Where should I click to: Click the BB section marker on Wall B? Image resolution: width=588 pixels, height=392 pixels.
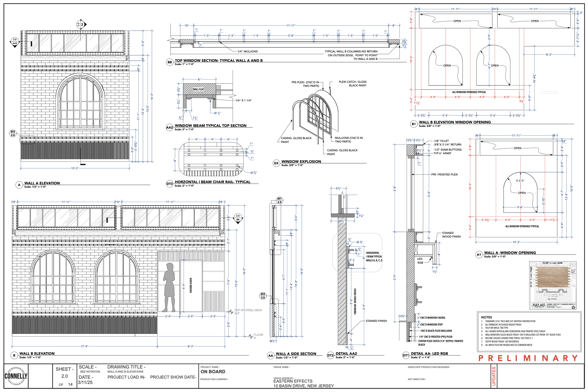(x=238, y=218)
